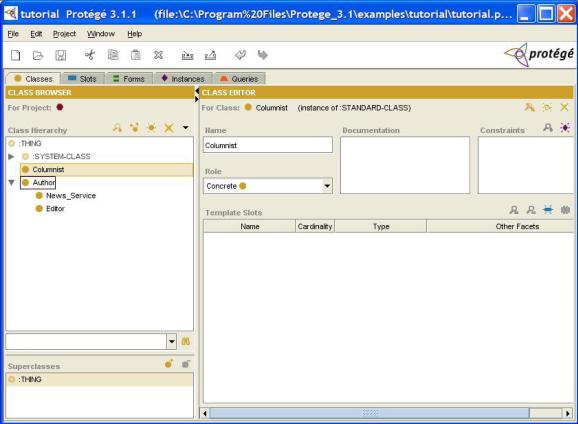Open the File menu
The width and height of the screenshot is (578, 424).
click(x=13, y=34)
